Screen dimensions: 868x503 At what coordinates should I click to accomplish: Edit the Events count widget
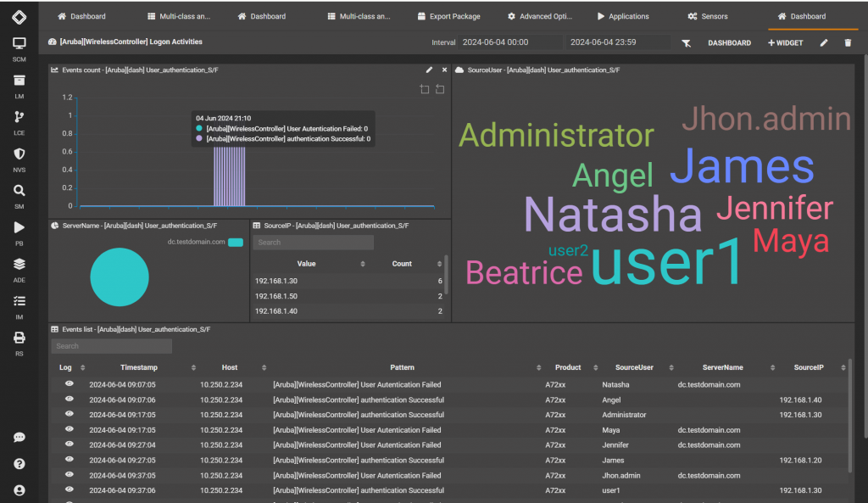click(429, 70)
